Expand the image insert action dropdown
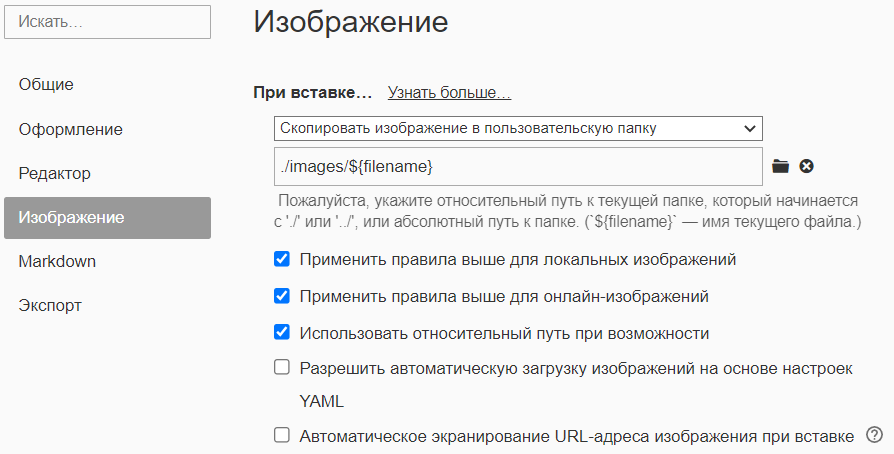 pos(518,128)
